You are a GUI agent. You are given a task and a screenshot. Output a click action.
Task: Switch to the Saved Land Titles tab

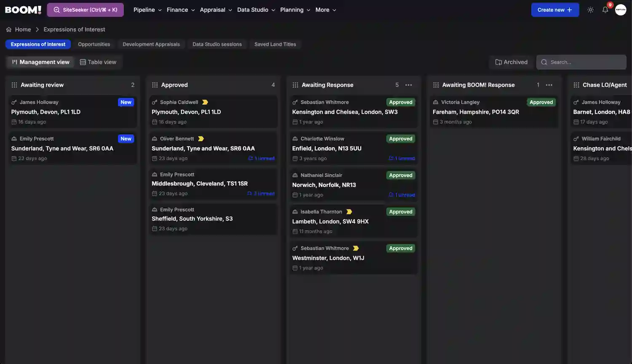(x=275, y=44)
